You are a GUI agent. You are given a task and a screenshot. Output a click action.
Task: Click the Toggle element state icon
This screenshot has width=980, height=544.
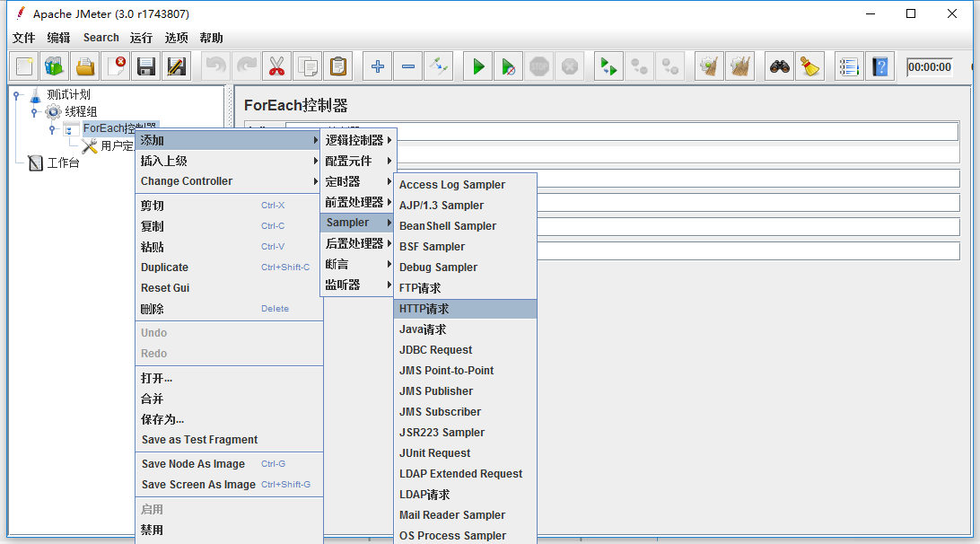pyautogui.click(x=439, y=66)
